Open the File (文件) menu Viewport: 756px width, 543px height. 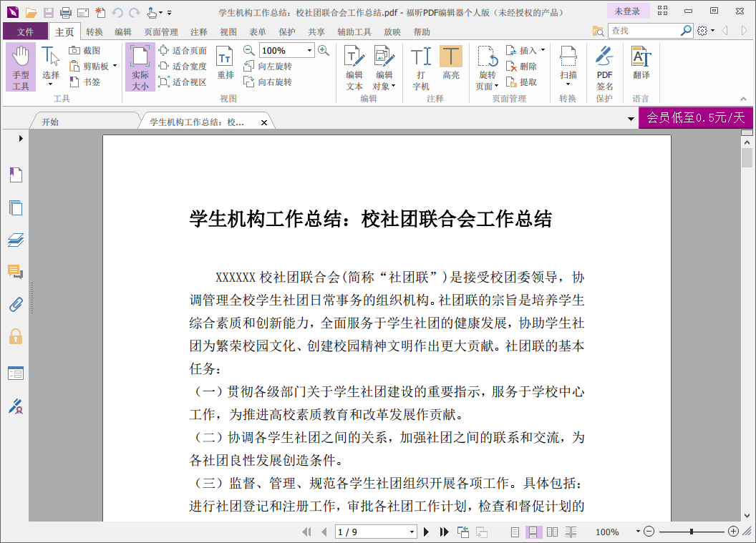pos(25,31)
